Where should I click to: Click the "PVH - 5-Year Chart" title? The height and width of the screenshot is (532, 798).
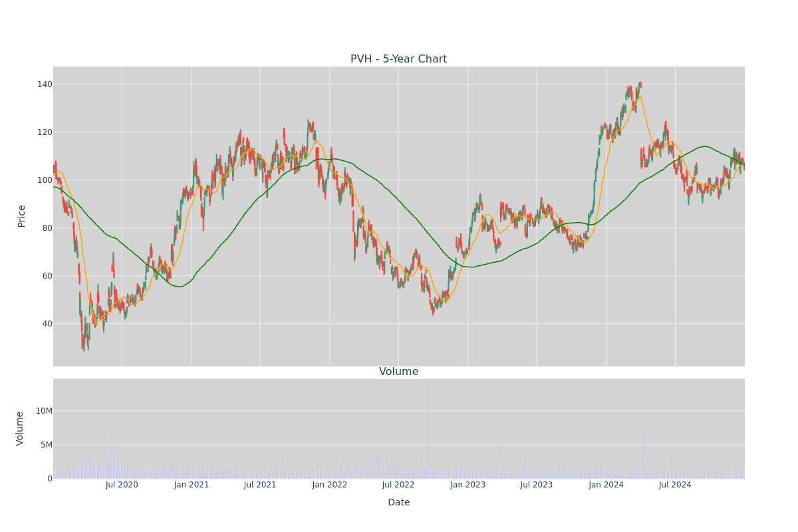tap(399, 59)
